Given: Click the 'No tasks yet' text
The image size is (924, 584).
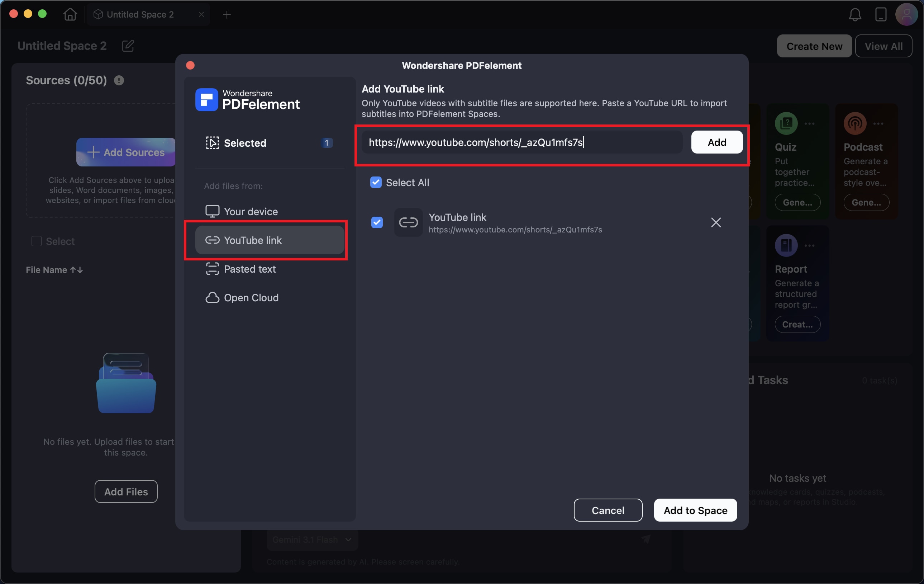Looking at the screenshot, I should (x=797, y=478).
